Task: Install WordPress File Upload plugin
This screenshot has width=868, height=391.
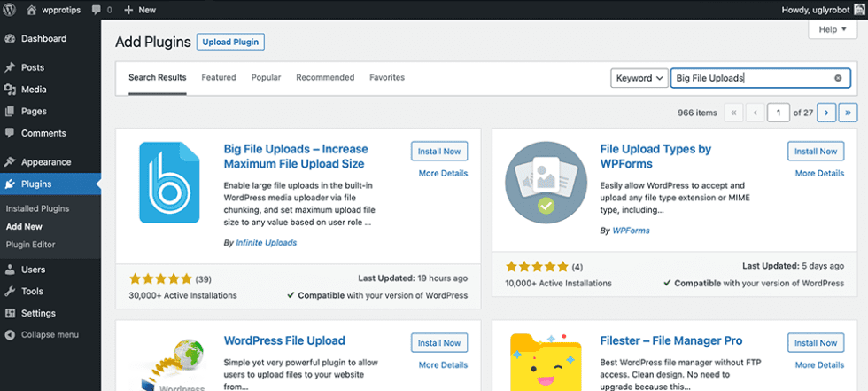Action: point(439,343)
